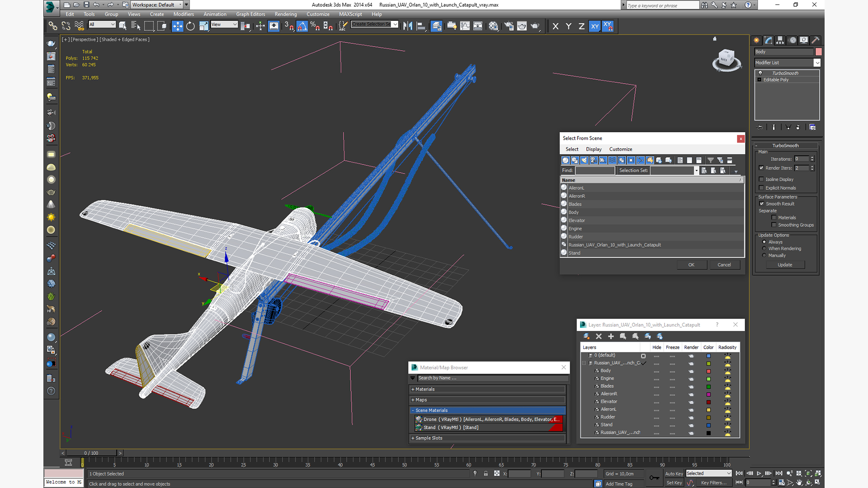Viewport: 868px width, 488px height.
Task: Select the Manually update radio button
Action: (764, 255)
